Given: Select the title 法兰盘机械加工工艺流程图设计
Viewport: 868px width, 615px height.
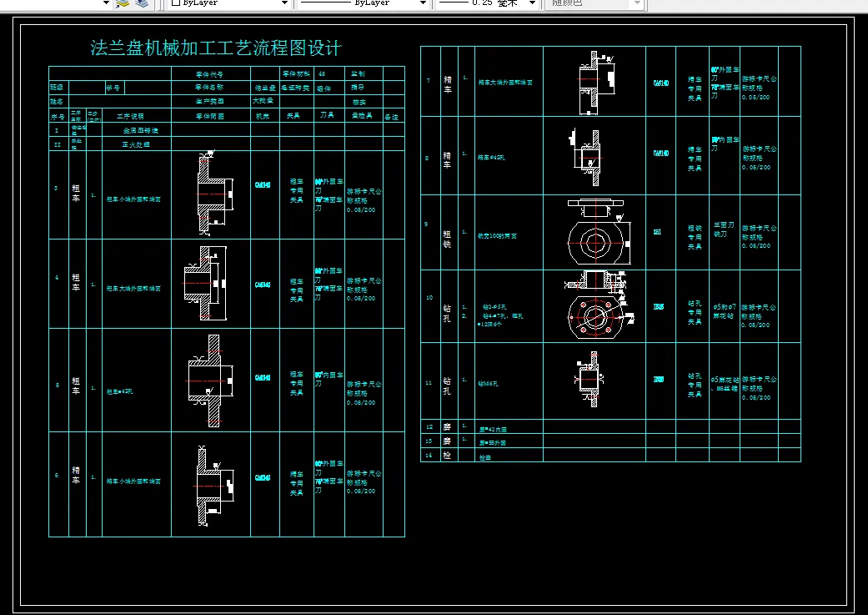Looking at the screenshot, I should (x=216, y=48).
